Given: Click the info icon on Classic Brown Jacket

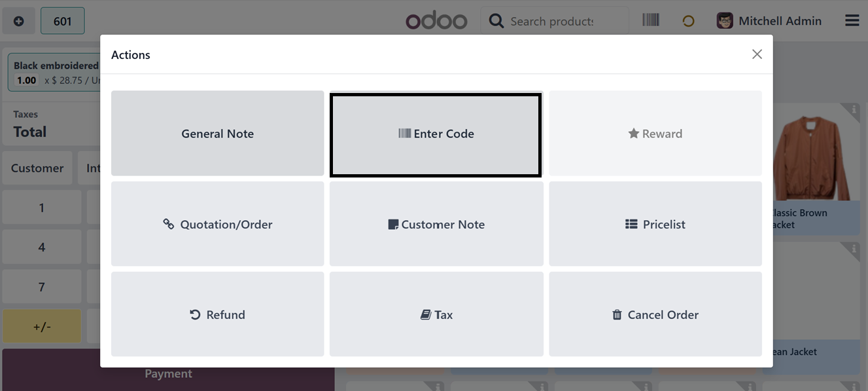Looking at the screenshot, I should point(853,109).
